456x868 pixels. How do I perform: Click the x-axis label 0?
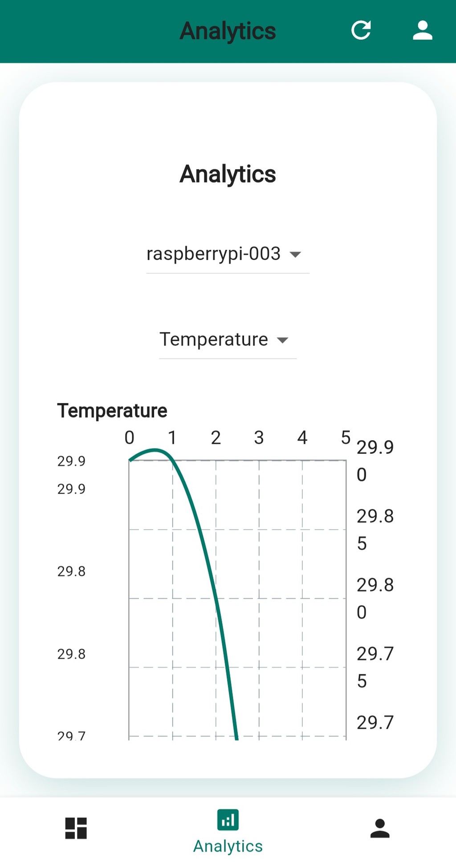pos(129,438)
